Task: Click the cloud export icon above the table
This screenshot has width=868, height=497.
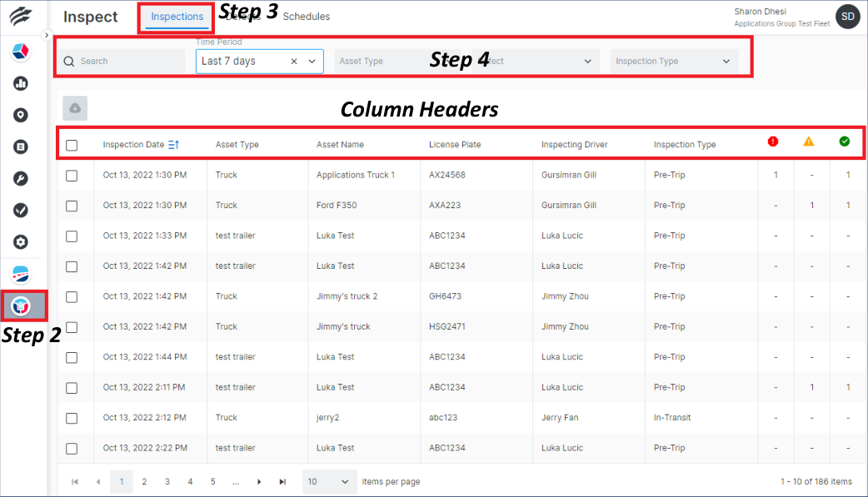Action: (74, 107)
